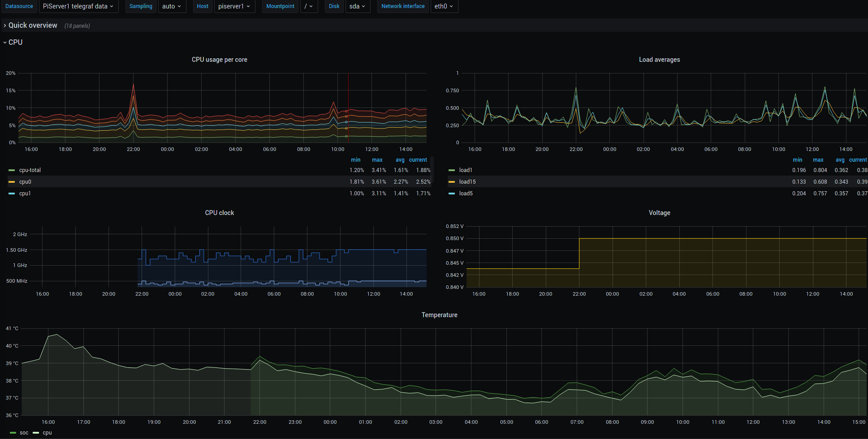Open the Disk sda dropdown

(358, 6)
